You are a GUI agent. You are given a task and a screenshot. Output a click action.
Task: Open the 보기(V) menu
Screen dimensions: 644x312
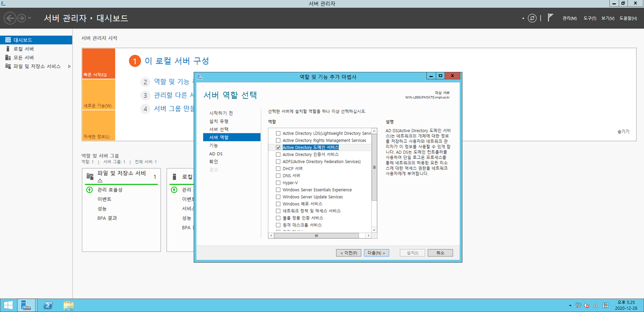click(608, 19)
